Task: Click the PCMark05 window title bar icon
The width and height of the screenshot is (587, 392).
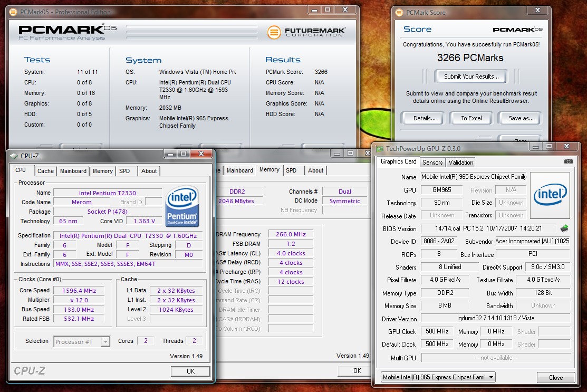Action: 13,12
